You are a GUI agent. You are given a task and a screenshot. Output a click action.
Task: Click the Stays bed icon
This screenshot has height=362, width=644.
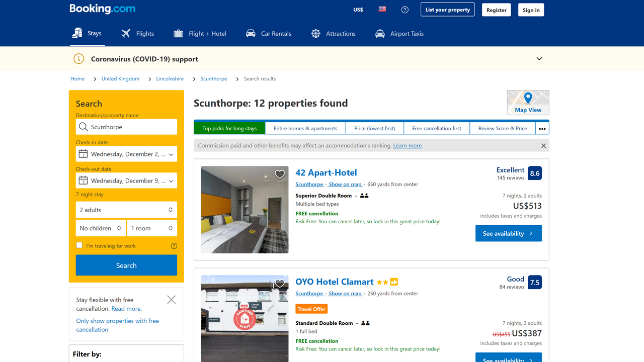click(x=77, y=33)
